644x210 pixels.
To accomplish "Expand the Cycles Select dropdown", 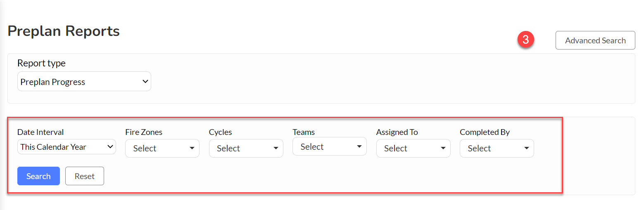I will click(246, 149).
